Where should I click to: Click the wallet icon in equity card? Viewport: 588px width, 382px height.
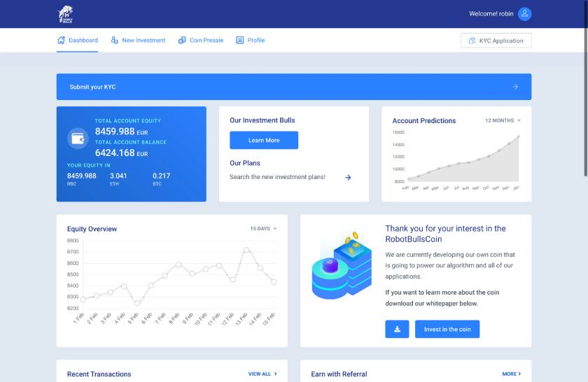pos(78,138)
